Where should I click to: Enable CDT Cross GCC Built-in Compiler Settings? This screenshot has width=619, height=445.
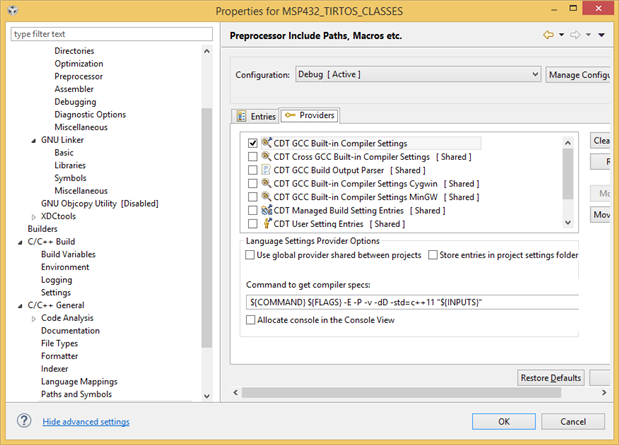(x=253, y=156)
